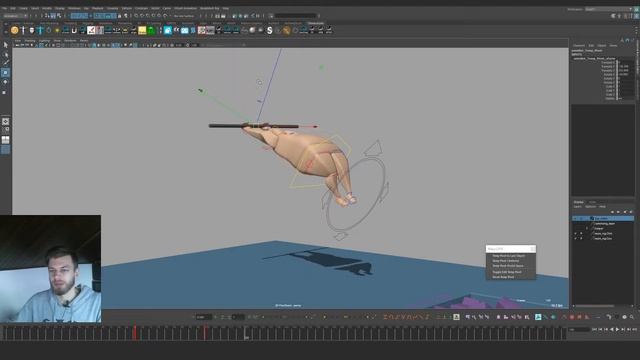The image size is (640, 360).
Task: Select the arrow Select tool in toolbox
Action: point(5,45)
